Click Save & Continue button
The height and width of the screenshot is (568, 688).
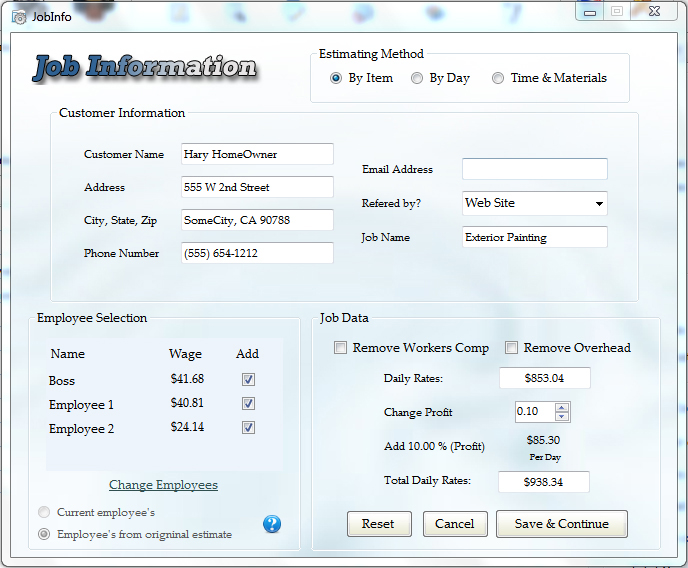561,524
